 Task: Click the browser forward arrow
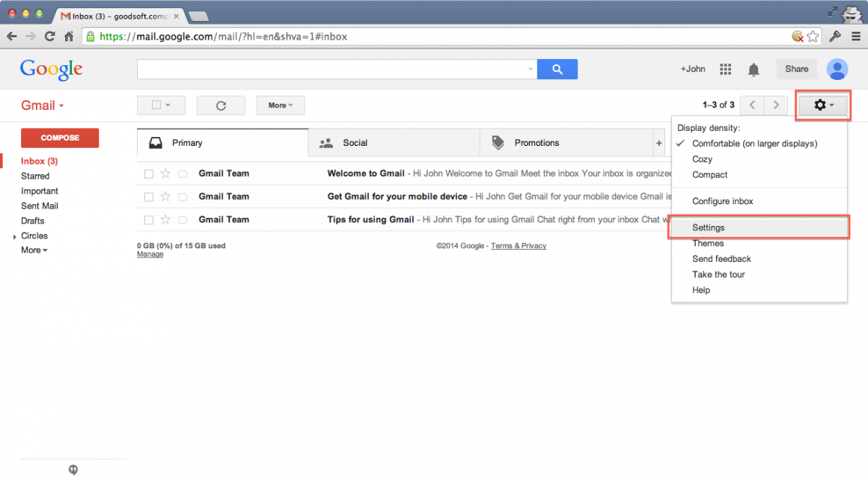[31, 37]
